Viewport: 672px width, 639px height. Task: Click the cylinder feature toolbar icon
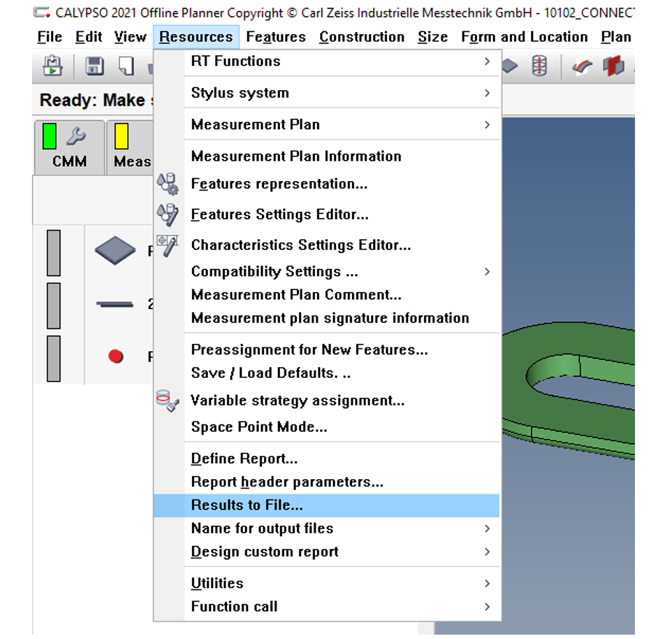coord(539,66)
